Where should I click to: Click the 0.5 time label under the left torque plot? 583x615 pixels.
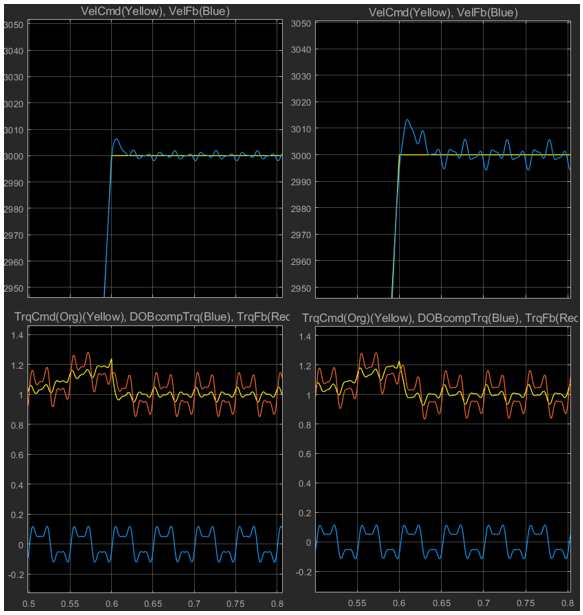(29, 604)
